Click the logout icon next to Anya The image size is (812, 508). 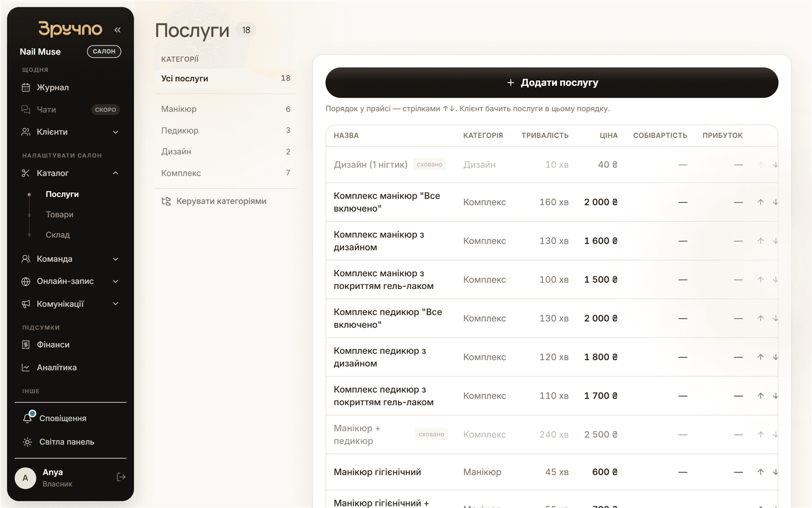pyautogui.click(x=121, y=477)
